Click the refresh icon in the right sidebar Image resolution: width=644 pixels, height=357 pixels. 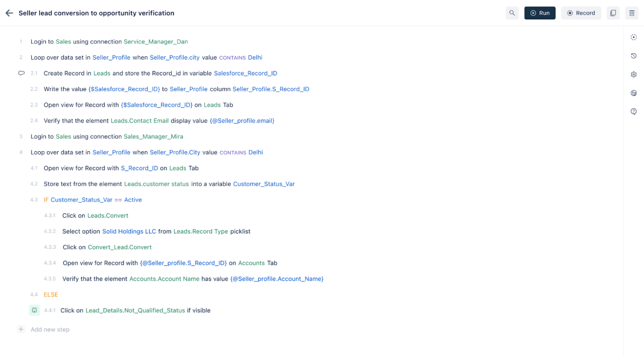(x=634, y=56)
